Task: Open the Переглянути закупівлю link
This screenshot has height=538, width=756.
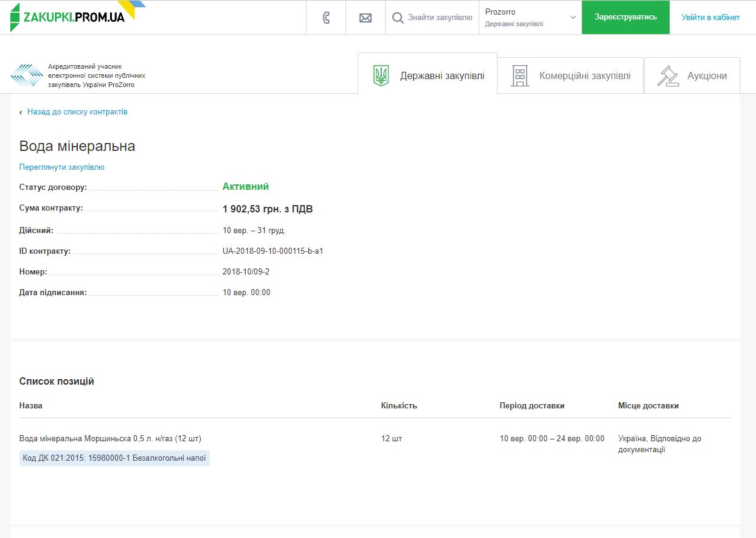Action: click(x=62, y=167)
